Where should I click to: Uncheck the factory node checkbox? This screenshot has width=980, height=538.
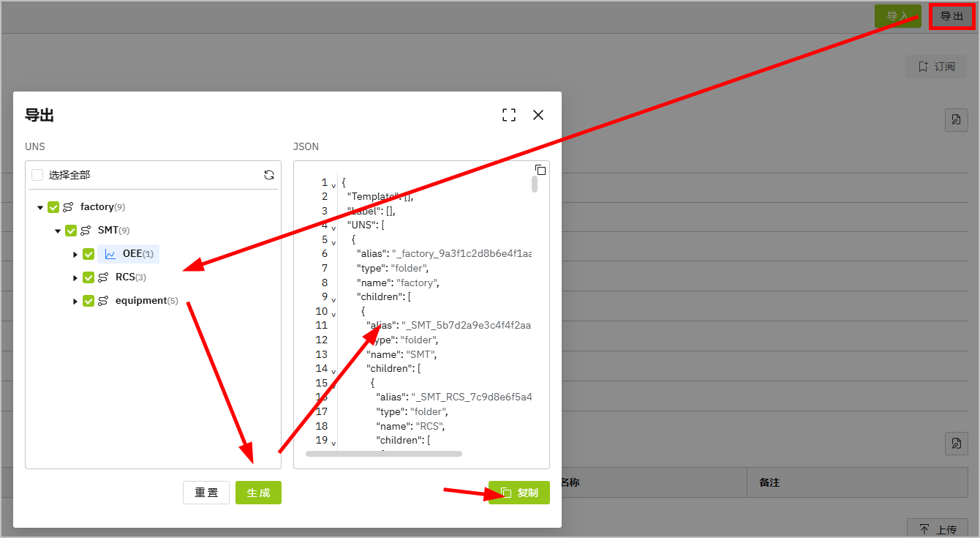pos(53,207)
